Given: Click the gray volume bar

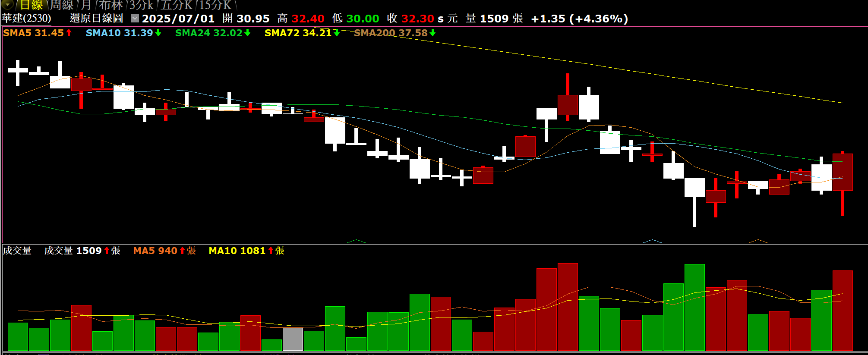Looking at the screenshot, I should (293, 339).
